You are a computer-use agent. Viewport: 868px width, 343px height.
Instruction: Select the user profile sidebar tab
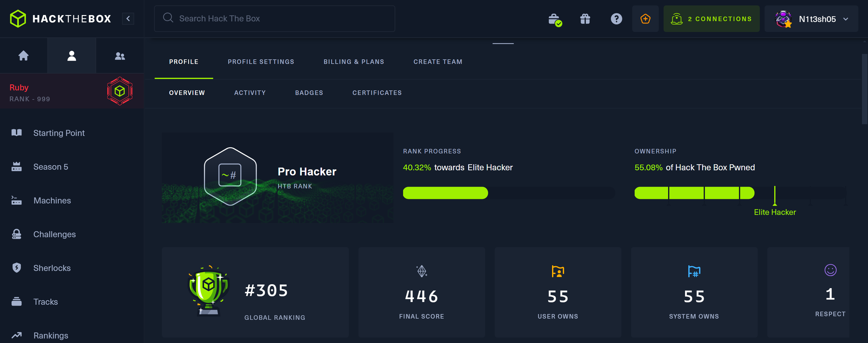[x=72, y=55]
